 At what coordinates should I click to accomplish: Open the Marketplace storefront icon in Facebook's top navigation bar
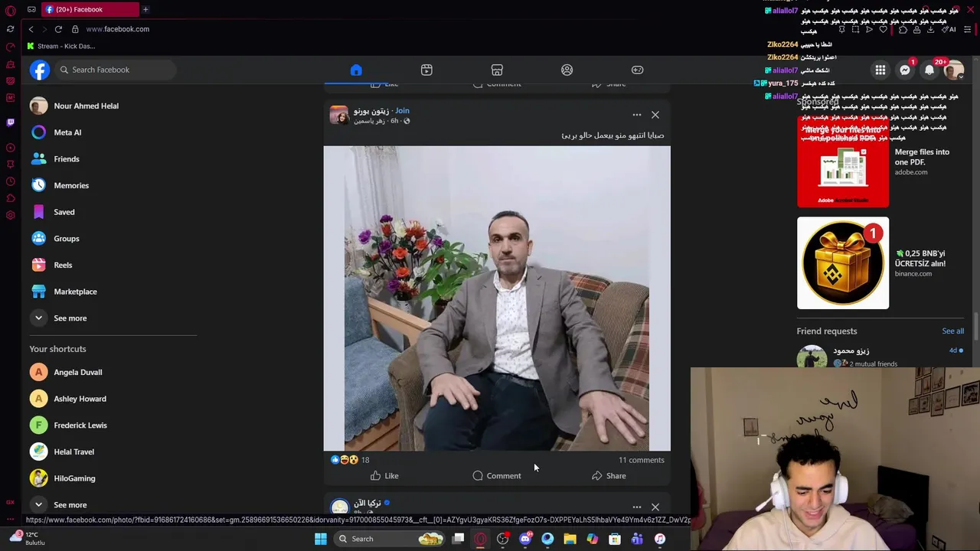(497, 70)
